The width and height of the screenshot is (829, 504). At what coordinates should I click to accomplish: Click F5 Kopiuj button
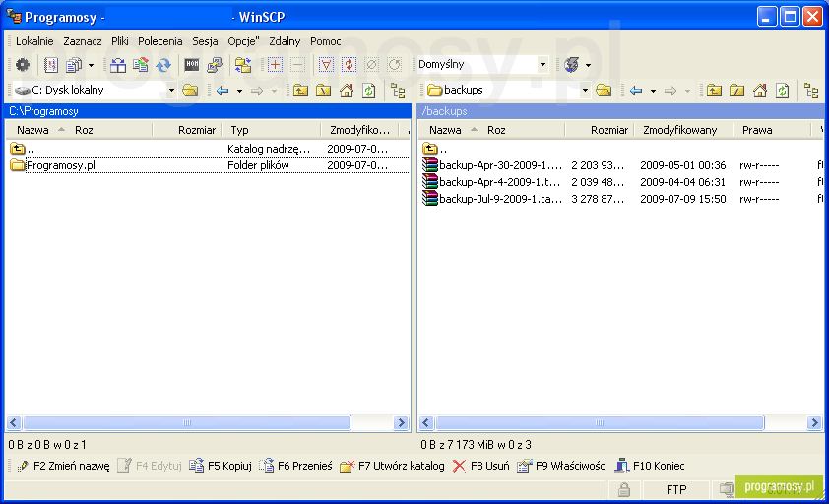pyautogui.click(x=221, y=466)
